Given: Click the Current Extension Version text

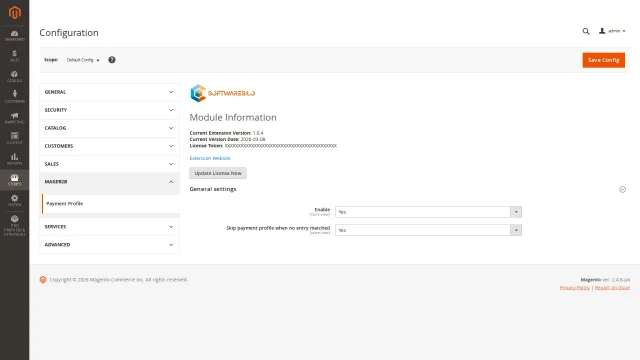Looking at the screenshot, I should coord(227,133).
